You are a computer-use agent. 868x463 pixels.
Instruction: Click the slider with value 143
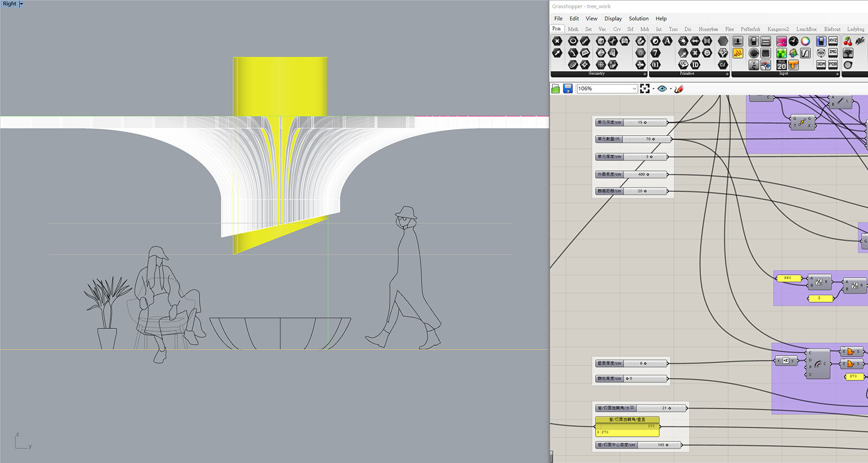click(x=639, y=445)
